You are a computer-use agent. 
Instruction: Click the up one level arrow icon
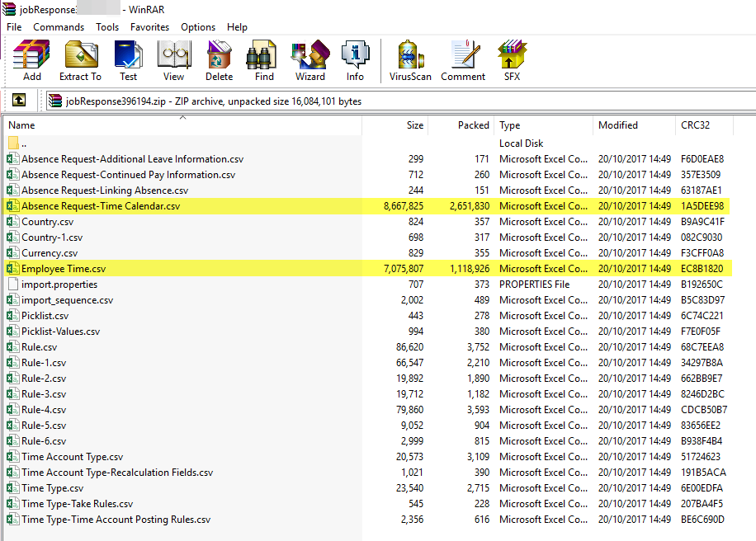point(19,101)
